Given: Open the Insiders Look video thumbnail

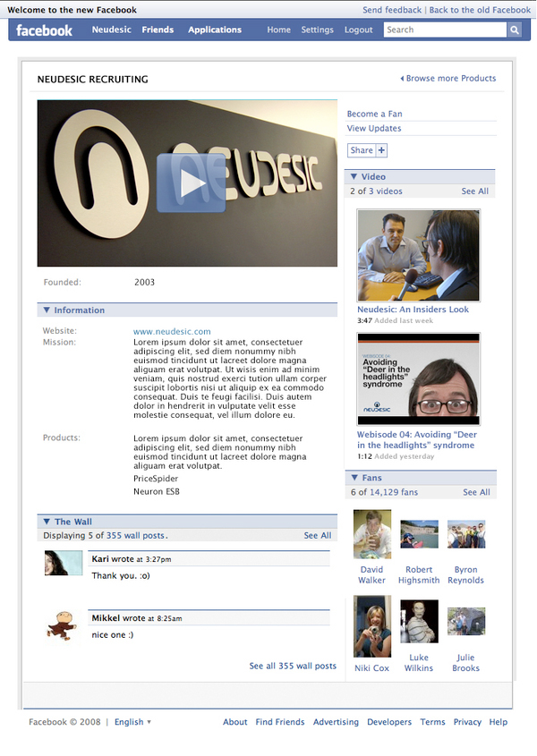Looking at the screenshot, I should click(418, 255).
